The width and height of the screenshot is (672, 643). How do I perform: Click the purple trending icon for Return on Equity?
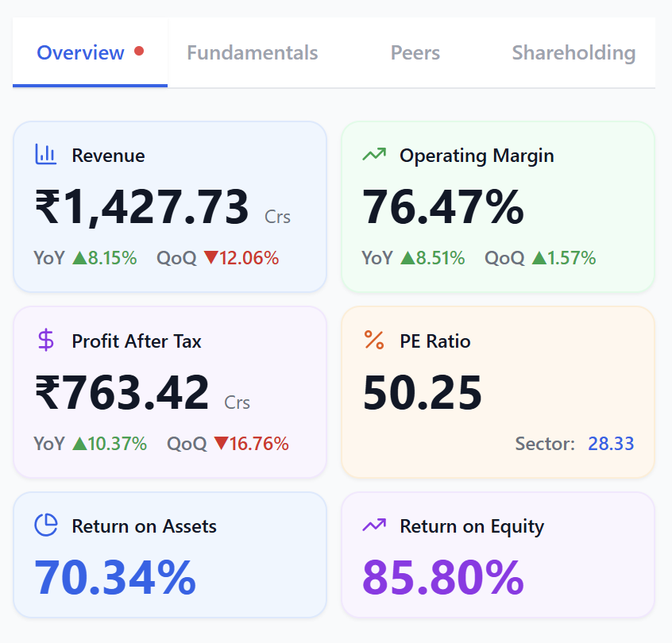pos(374,525)
